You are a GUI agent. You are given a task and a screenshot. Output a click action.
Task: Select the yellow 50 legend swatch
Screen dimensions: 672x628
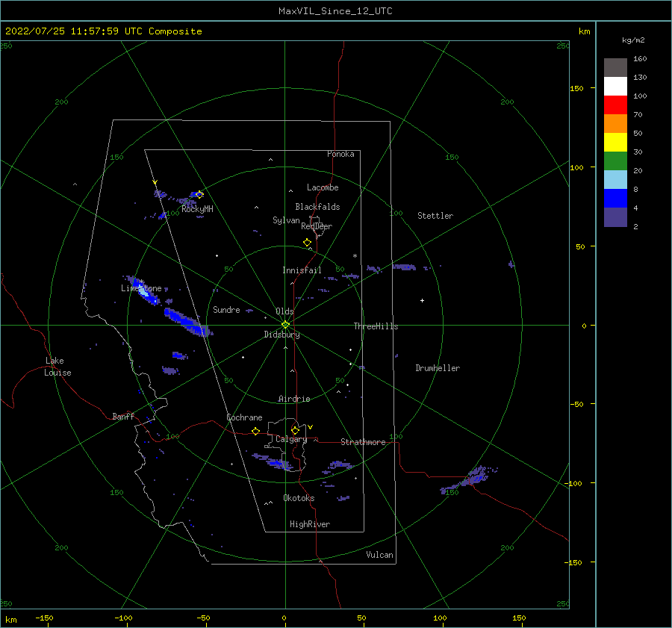click(x=615, y=143)
